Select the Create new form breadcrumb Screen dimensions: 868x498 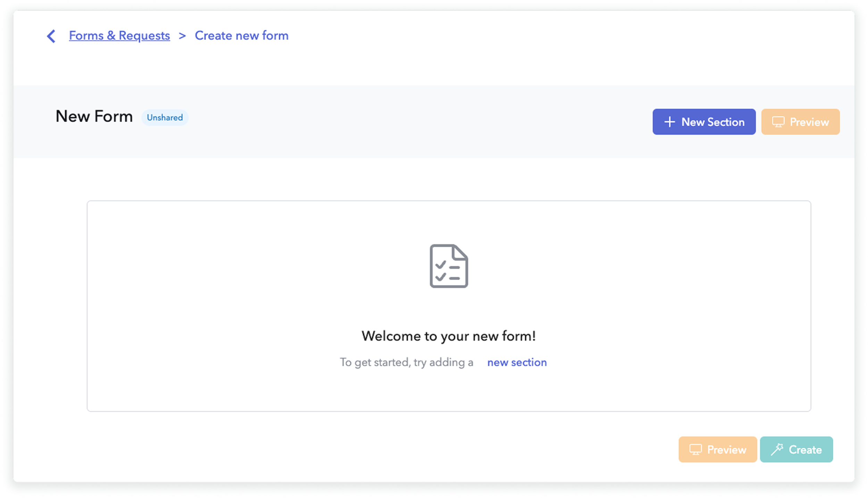click(241, 36)
